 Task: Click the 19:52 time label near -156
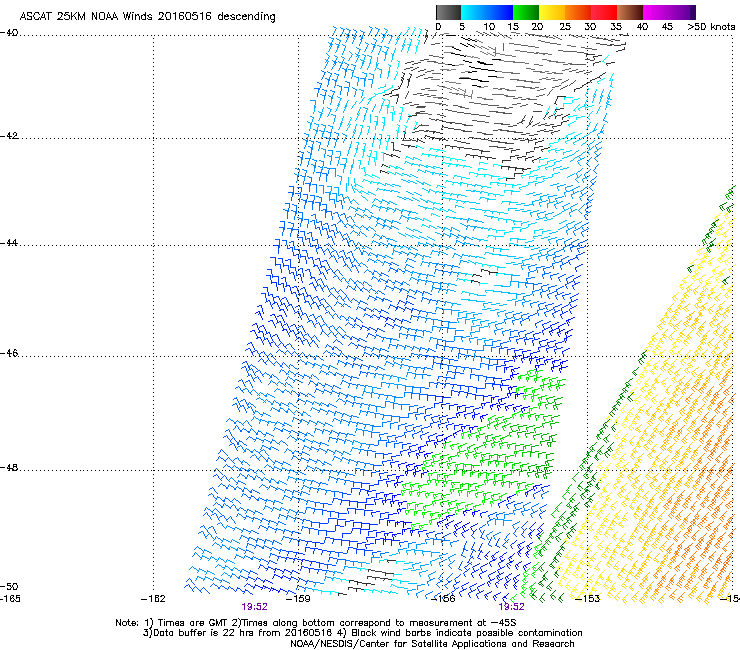[512, 607]
